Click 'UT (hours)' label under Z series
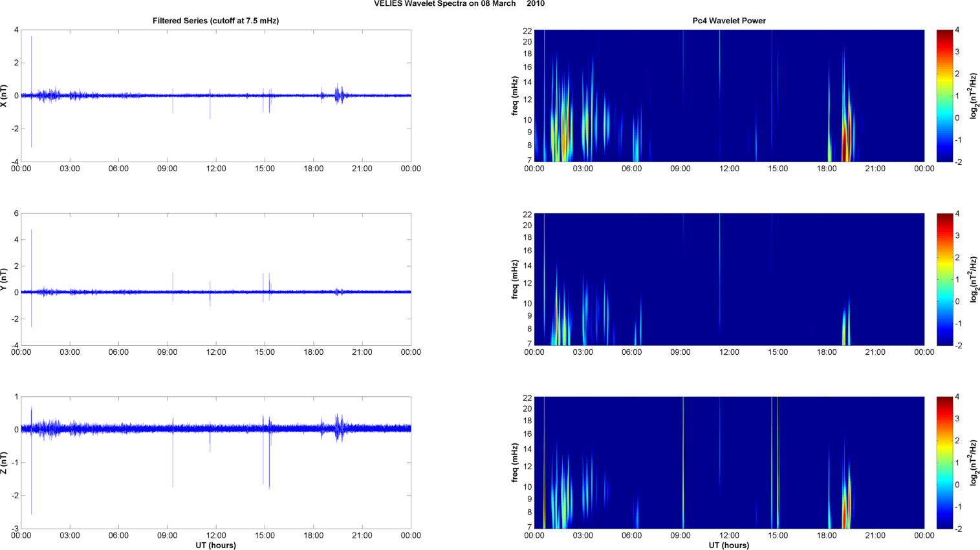980x550 pixels. [x=216, y=545]
